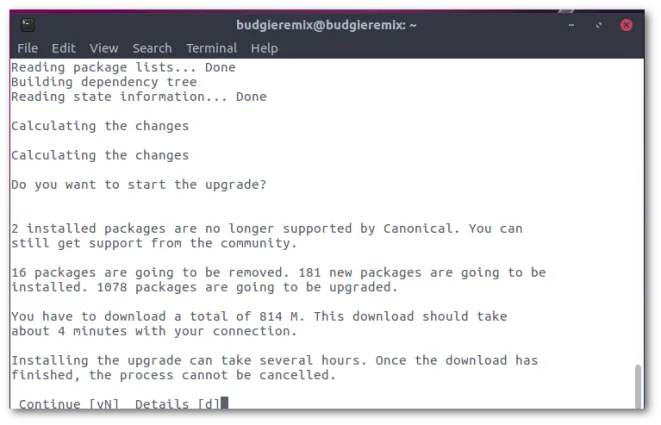Click the terminal's vertical scrollbar thumb
Viewport: 661px width, 425px height.
638,386
